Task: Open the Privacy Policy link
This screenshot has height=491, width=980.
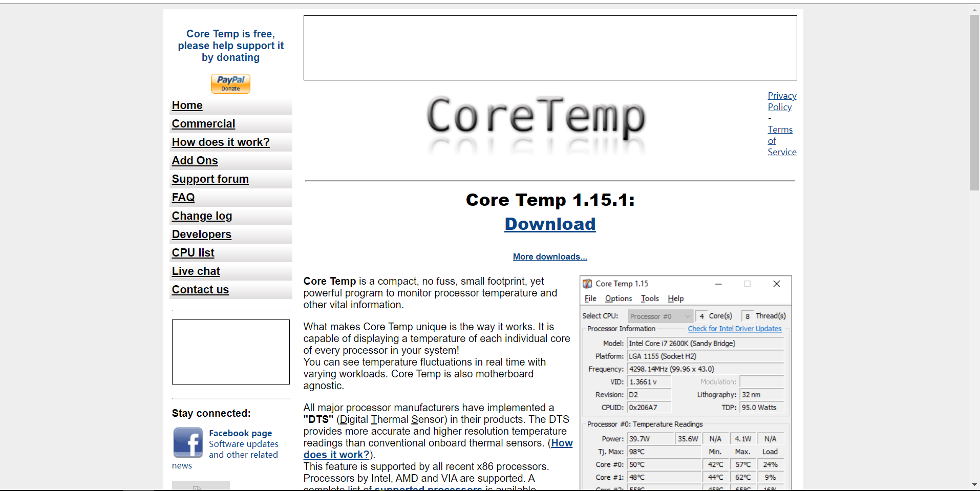Action: tap(782, 101)
